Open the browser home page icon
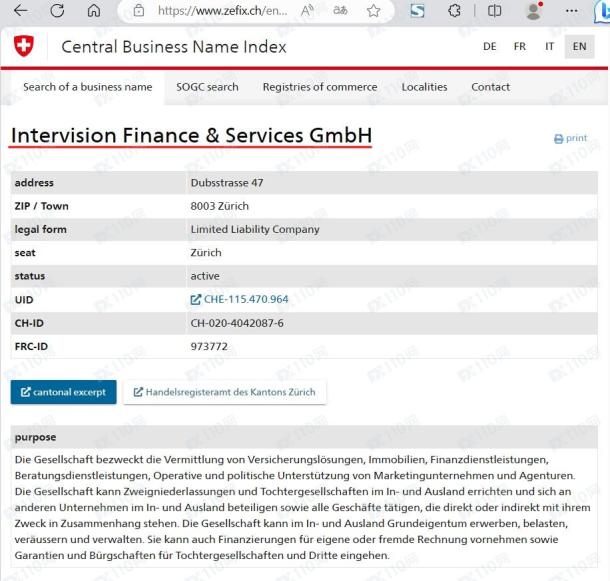 pyautogui.click(x=94, y=11)
